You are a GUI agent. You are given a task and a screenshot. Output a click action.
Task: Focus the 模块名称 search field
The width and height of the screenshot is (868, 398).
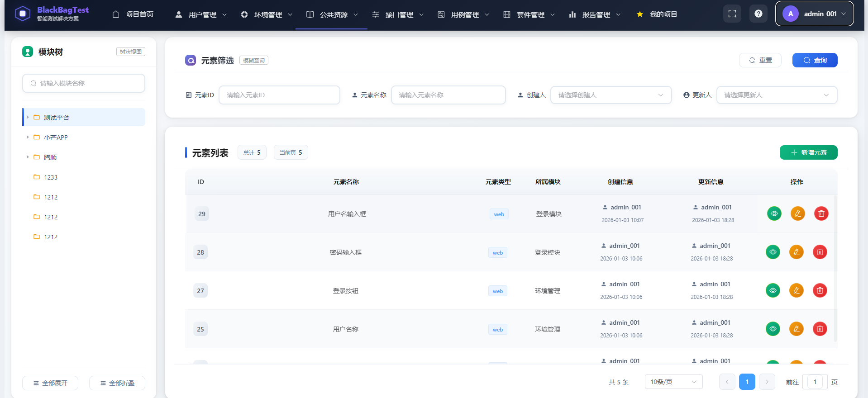pyautogui.click(x=84, y=83)
